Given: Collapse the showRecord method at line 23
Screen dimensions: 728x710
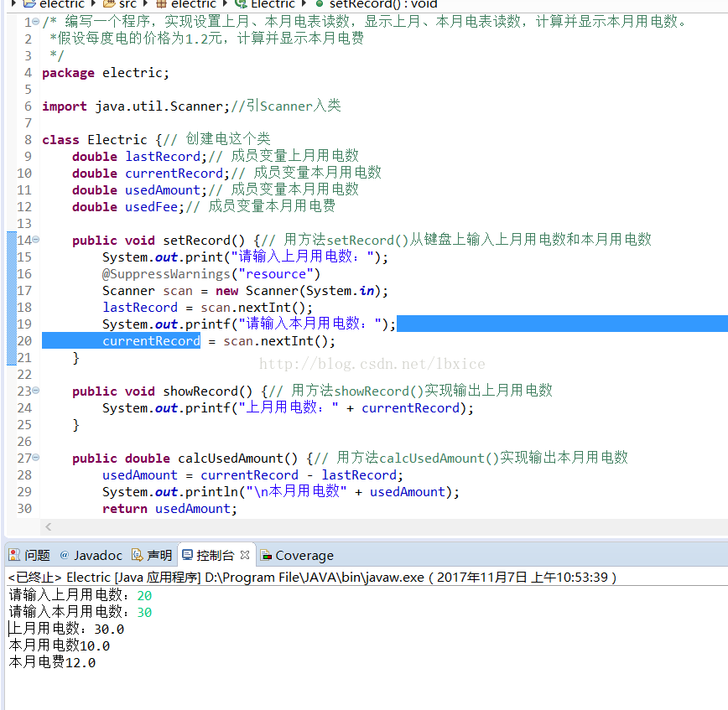Looking at the screenshot, I should point(36,391).
